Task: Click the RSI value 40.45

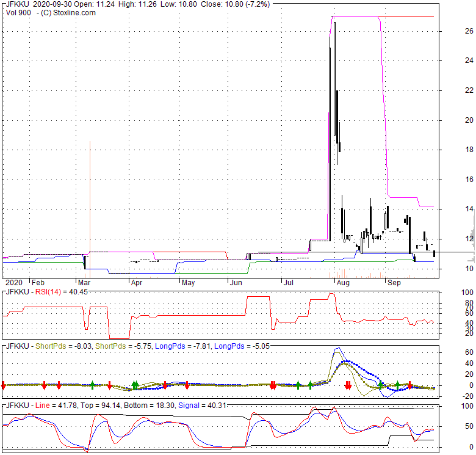Action: tap(78, 292)
